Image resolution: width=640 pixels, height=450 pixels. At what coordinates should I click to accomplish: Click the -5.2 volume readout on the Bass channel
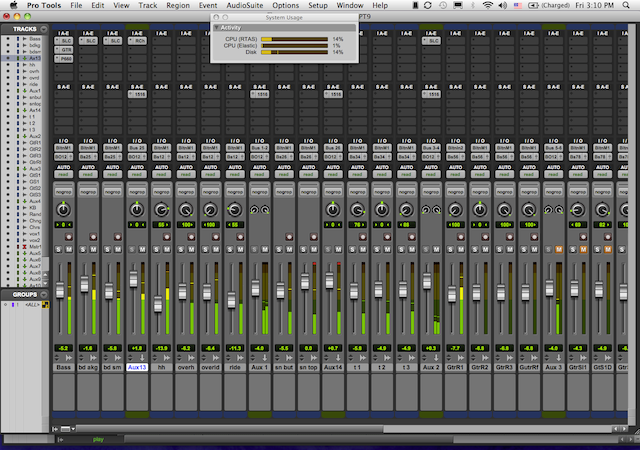click(x=64, y=348)
